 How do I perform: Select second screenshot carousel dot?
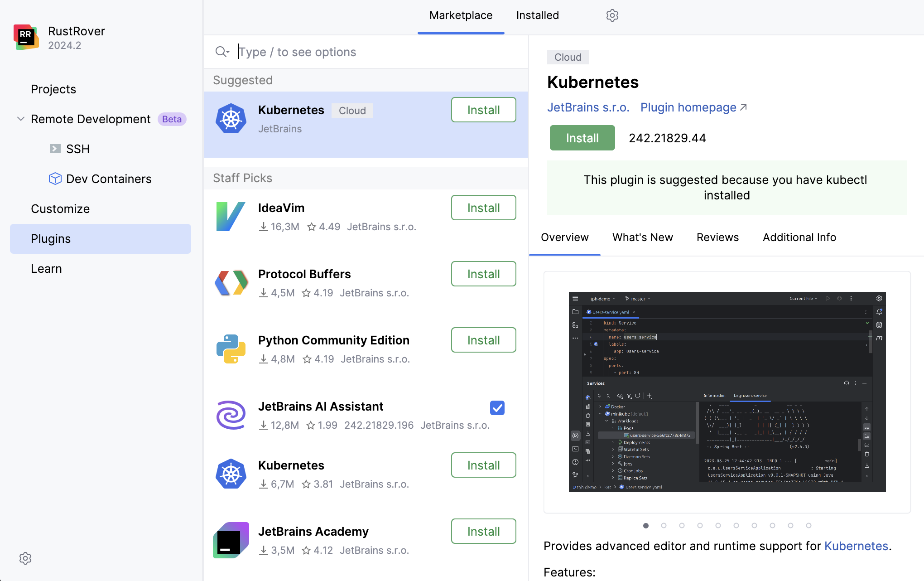tap(664, 526)
